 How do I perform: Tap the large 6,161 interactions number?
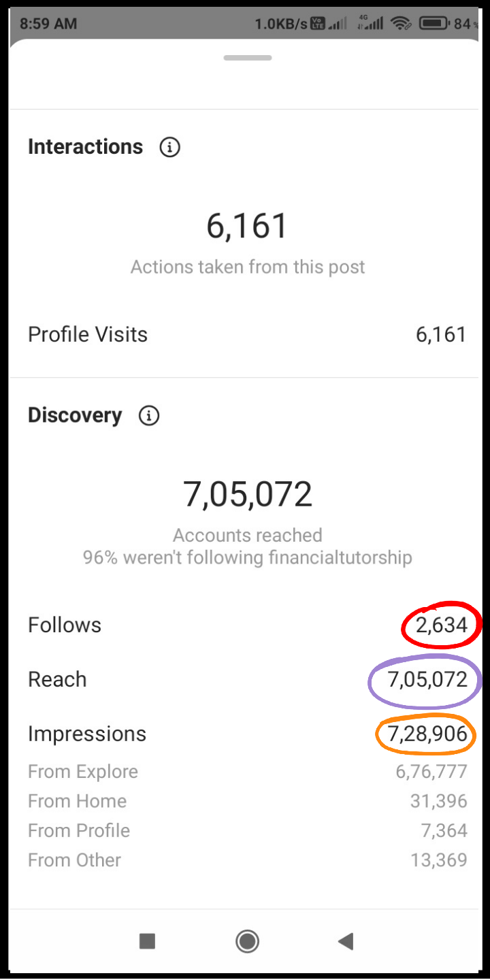(247, 227)
